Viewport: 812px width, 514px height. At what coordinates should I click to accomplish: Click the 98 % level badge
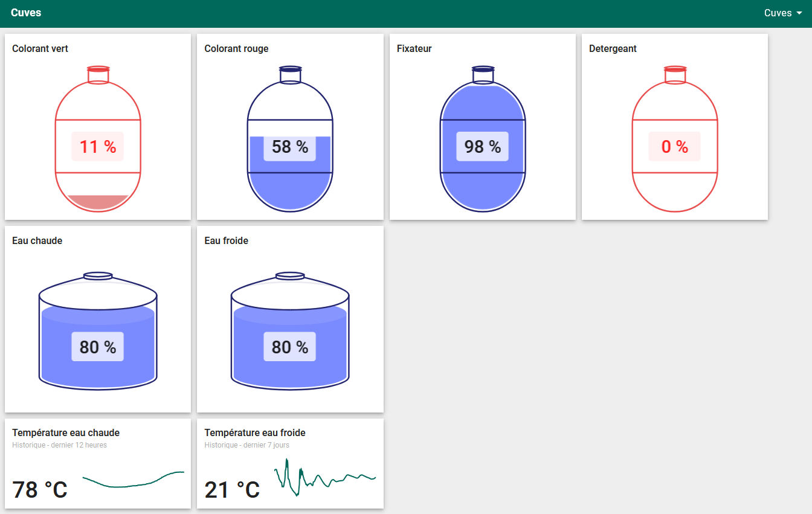482,147
